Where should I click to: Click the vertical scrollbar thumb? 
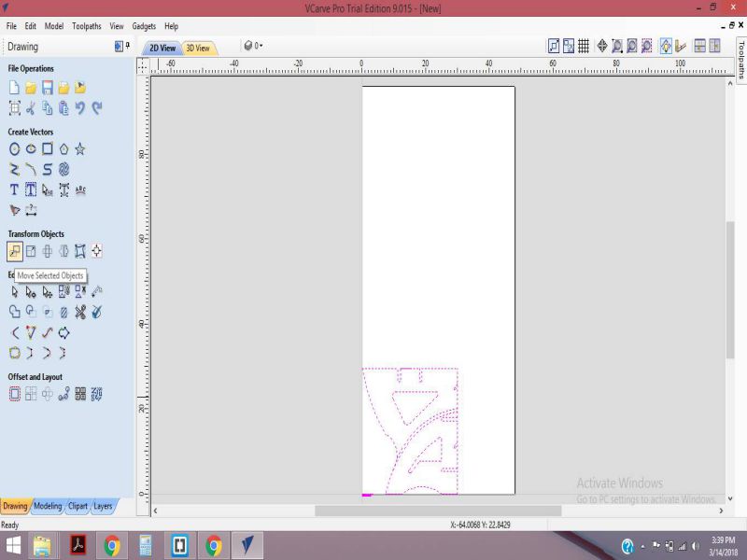point(730,289)
